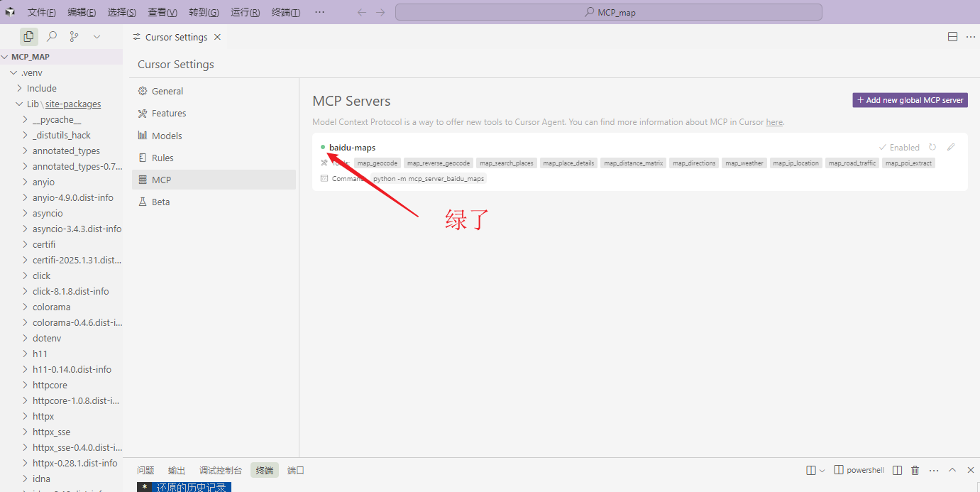The image size is (980, 492).
Task: Click the map_geocode tool tag
Action: click(x=378, y=163)
